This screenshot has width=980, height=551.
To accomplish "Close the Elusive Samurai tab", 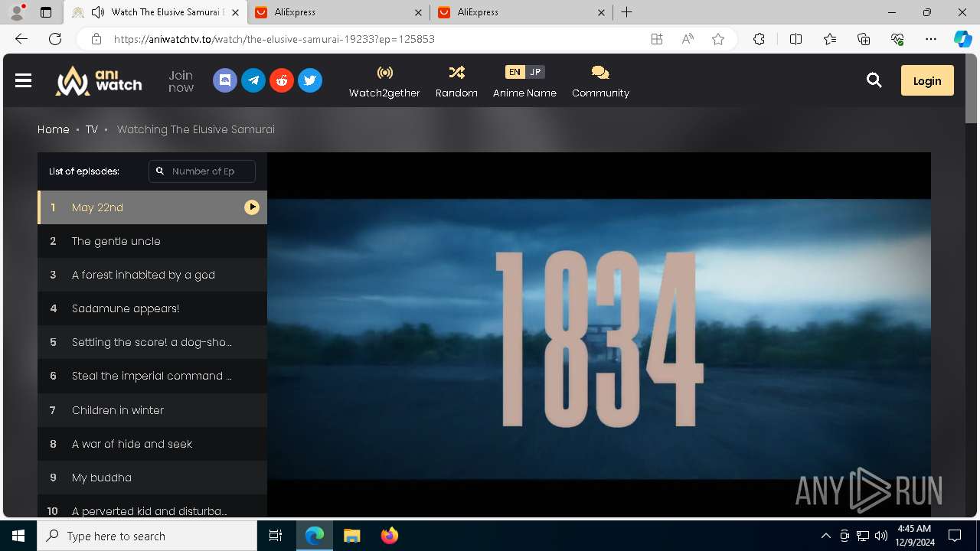I will tap(235, 12).
